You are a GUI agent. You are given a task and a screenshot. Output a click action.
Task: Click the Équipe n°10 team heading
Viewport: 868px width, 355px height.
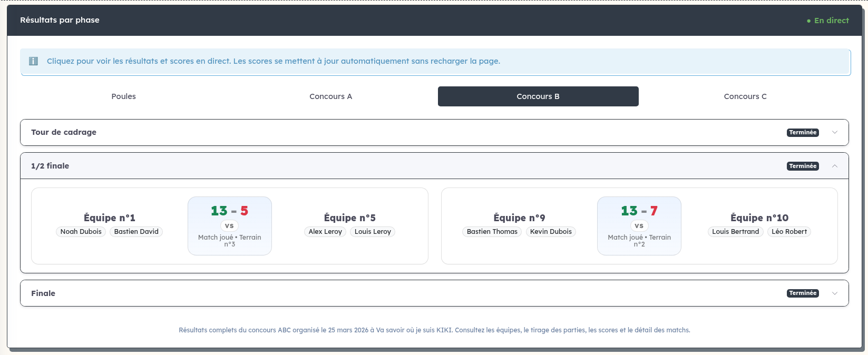click(759, 218)
